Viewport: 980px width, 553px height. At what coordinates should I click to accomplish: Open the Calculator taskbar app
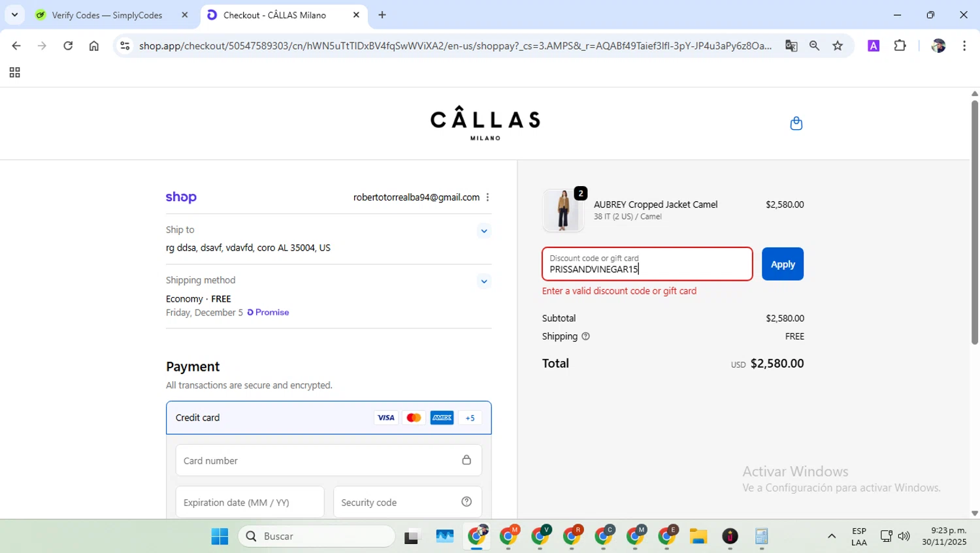[762, 536]
